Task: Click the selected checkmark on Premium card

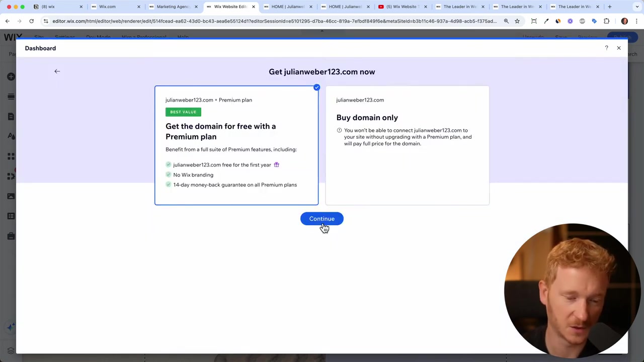Action: 316,87
